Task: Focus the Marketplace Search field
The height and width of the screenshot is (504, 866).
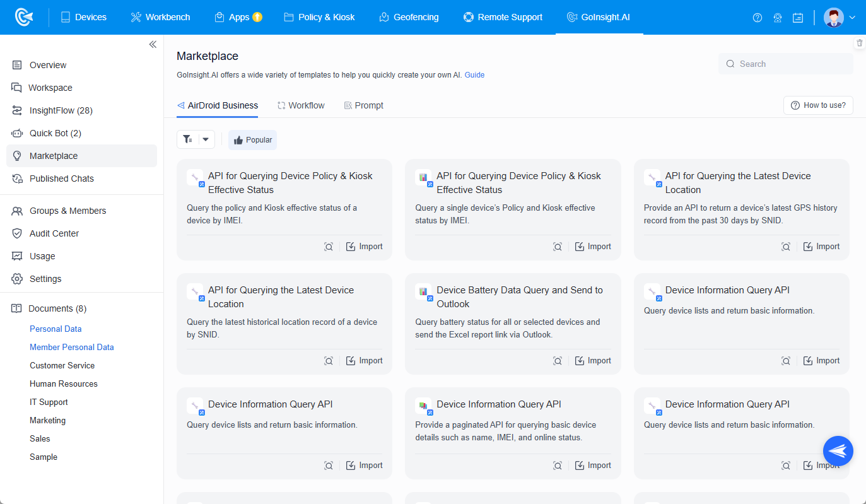Action: (x=785, y=64)
